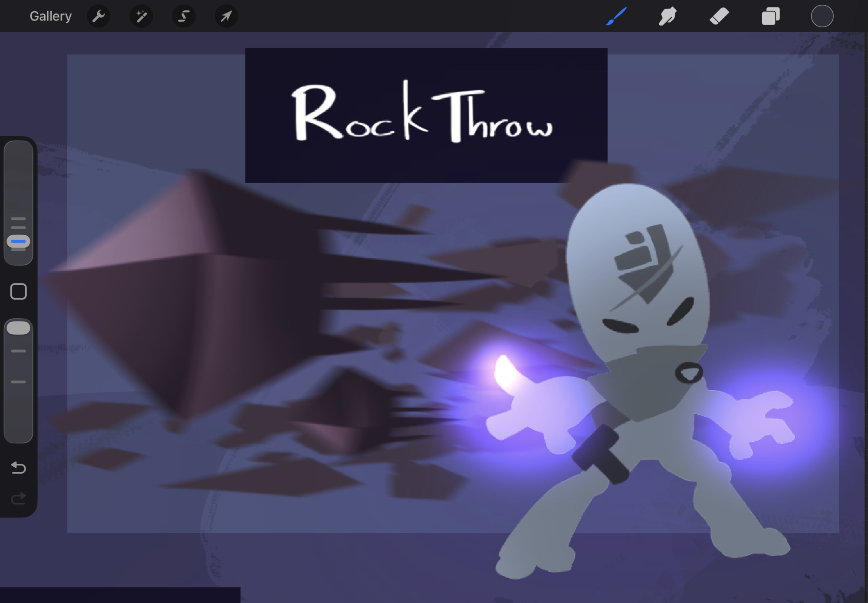Tap the Modify square button in sidebar
Image resolution: width=868 pixels, height=603 pixels.
18,292
